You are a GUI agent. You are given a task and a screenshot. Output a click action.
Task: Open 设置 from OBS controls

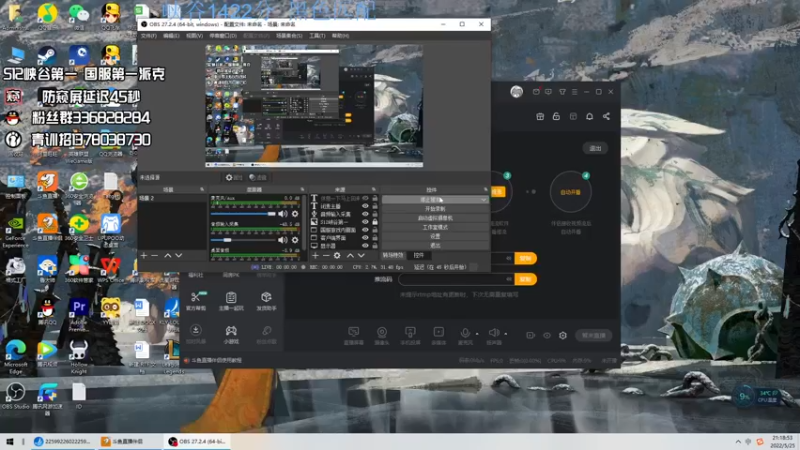tap(435, 237)
